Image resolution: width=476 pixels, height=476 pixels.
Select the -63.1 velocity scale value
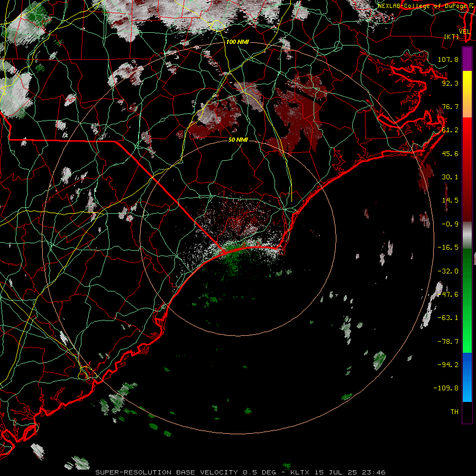click(448, 318)
